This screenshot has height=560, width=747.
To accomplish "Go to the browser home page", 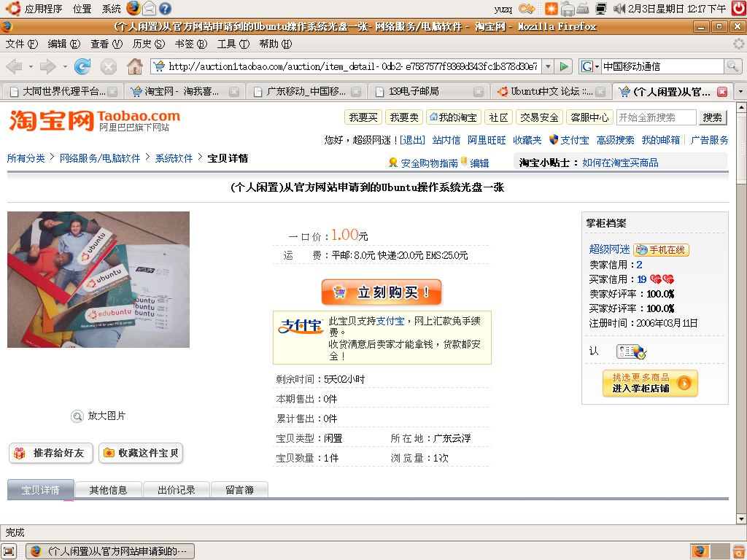I will [x=135, y=66].
